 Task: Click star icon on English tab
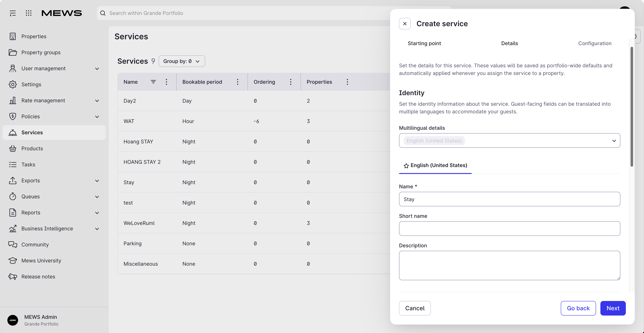pyautogui.click(x=406, y=166)
